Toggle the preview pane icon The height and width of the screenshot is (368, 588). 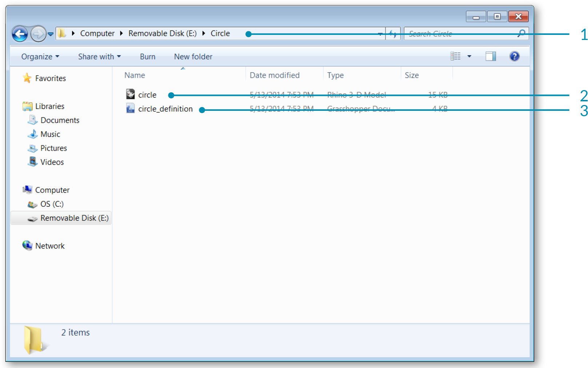(x=491, y=56)
